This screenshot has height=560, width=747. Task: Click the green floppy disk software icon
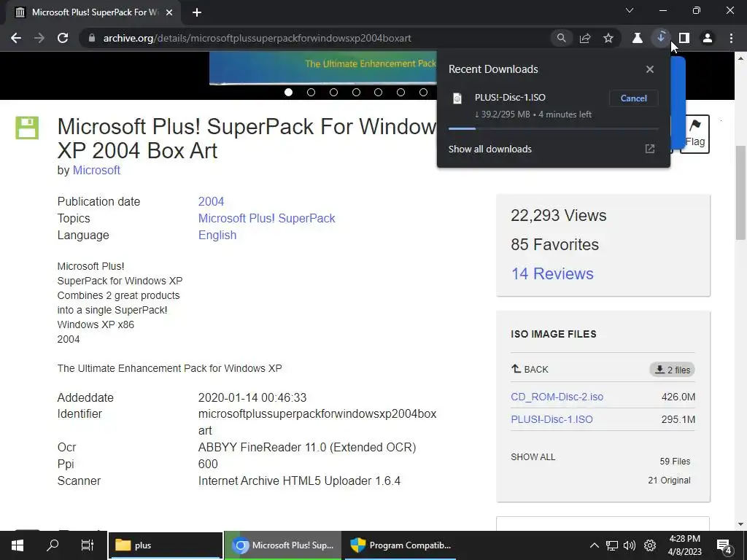click(27, 128)
